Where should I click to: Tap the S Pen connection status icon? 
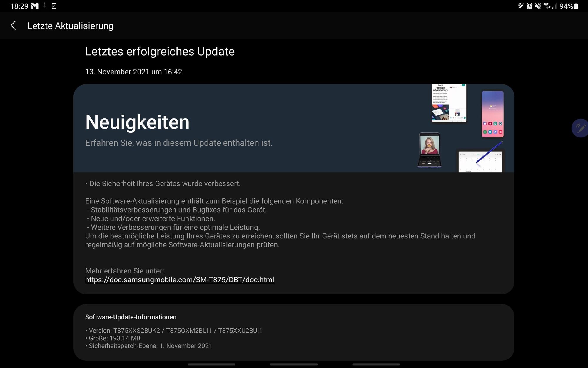(521, 6)
